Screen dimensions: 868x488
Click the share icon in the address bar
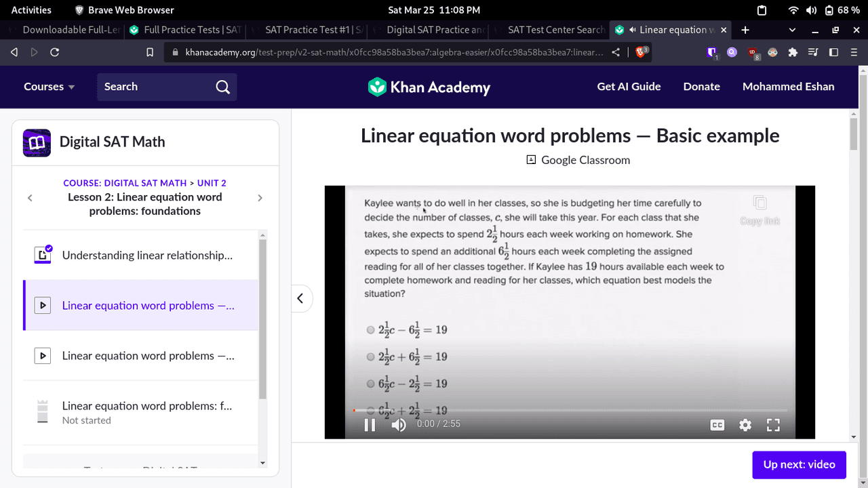click(x=616, y=52)
